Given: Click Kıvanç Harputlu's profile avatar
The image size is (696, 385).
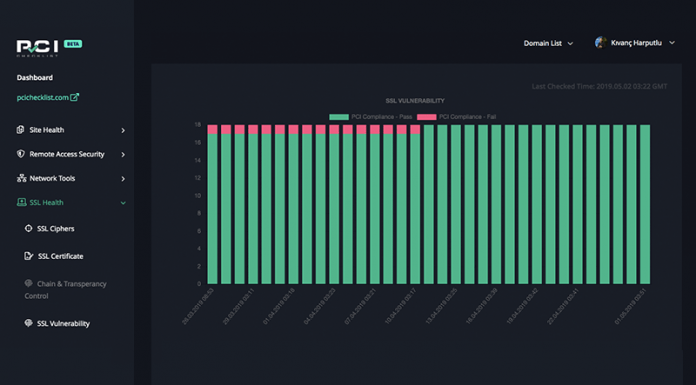Looking at the screenshot, I should point(601,43).
